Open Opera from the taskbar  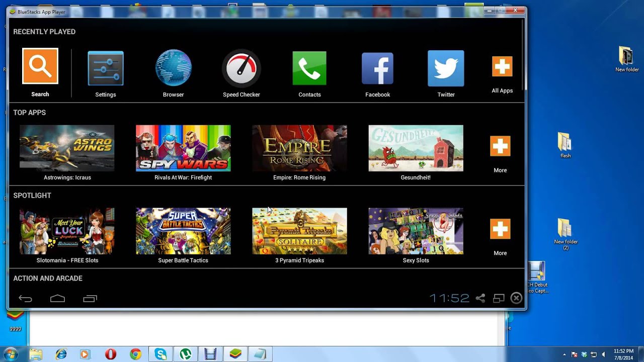coord(111,354)
